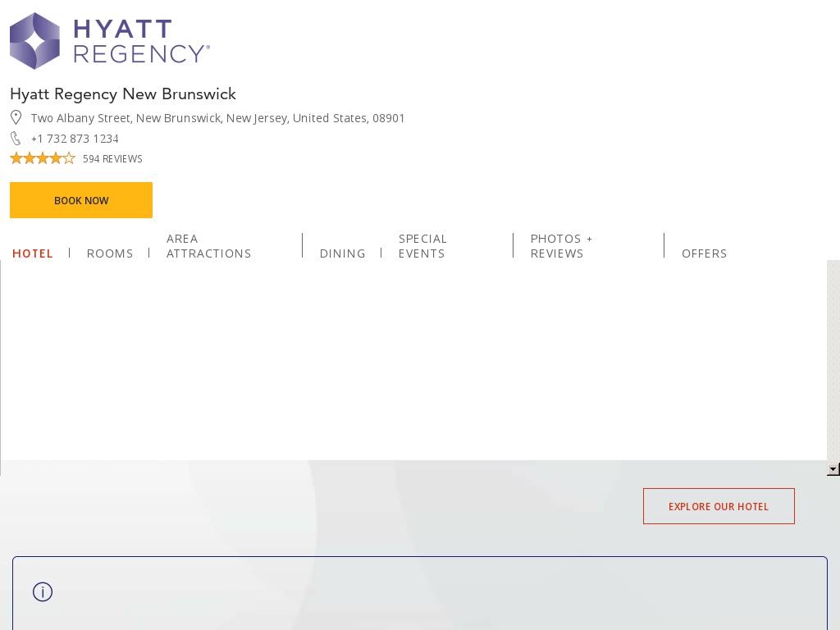840x630 pixels.
Task: Click the map pin location icon
Action: point(16,117)
